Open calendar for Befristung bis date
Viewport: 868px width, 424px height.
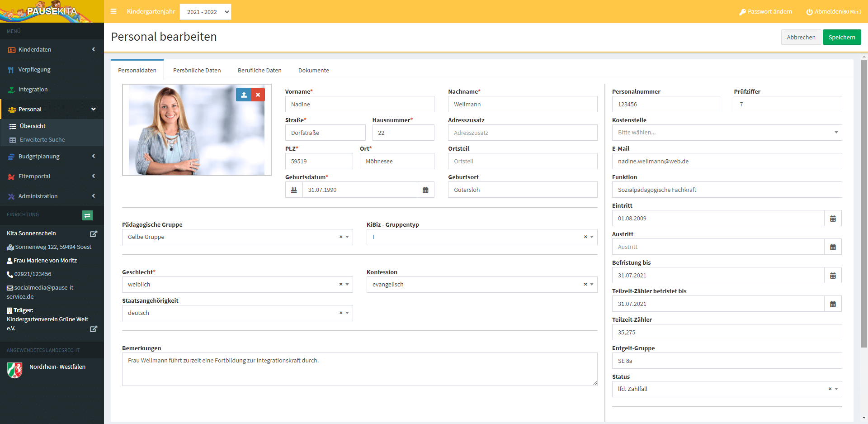point(833,276)
